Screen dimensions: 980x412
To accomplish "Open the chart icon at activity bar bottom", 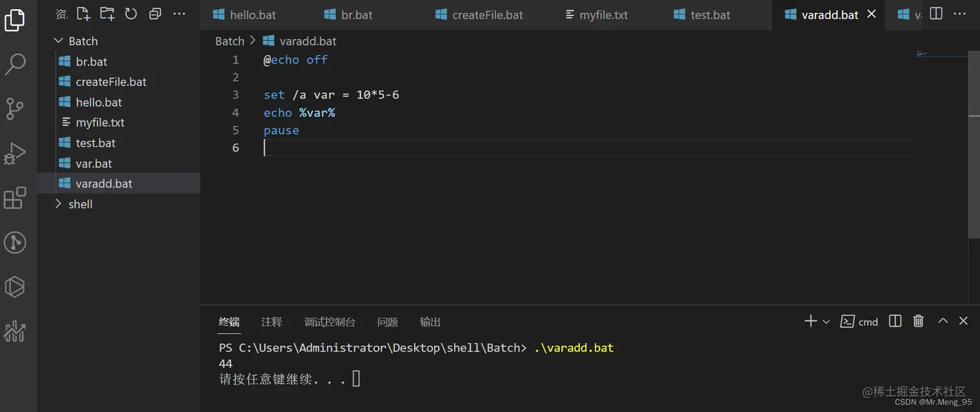I will click(15, 331).
